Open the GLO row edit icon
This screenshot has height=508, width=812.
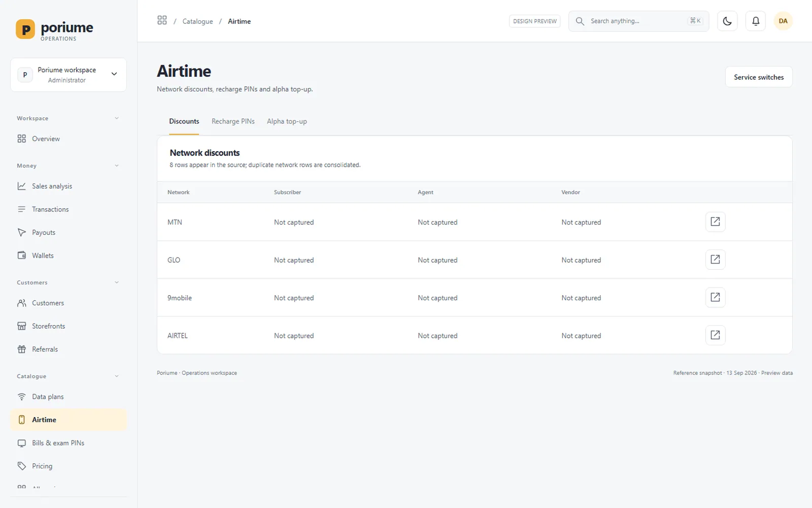point(715,260)
